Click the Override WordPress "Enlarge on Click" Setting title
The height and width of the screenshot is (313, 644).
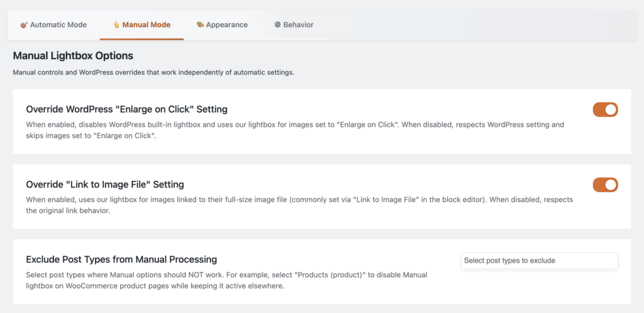[x=126, y=110]
